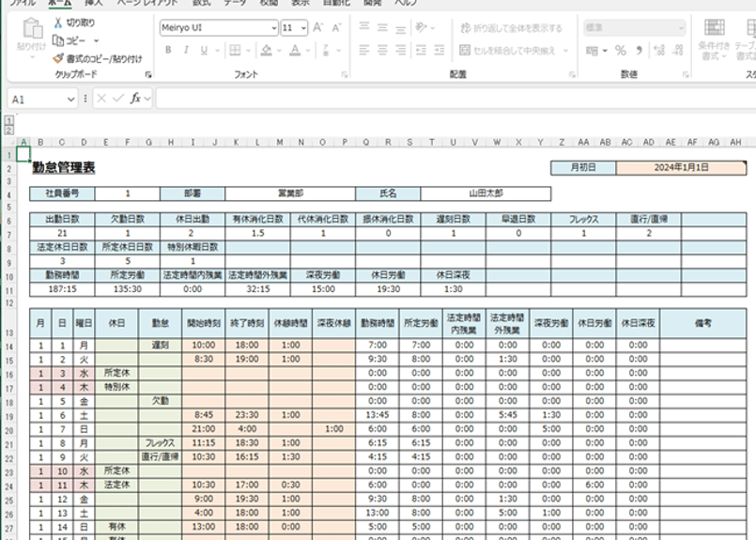The height and width of the screenshot is (540, 756).
Task: Toggle Bold formatting
Action: [169, 51]
